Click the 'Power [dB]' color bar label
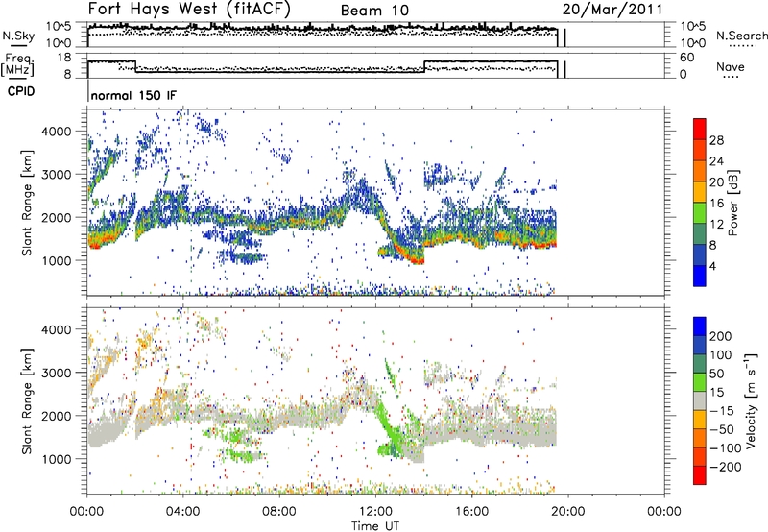This screenshot has width=768, height=532. click(733, 203)
